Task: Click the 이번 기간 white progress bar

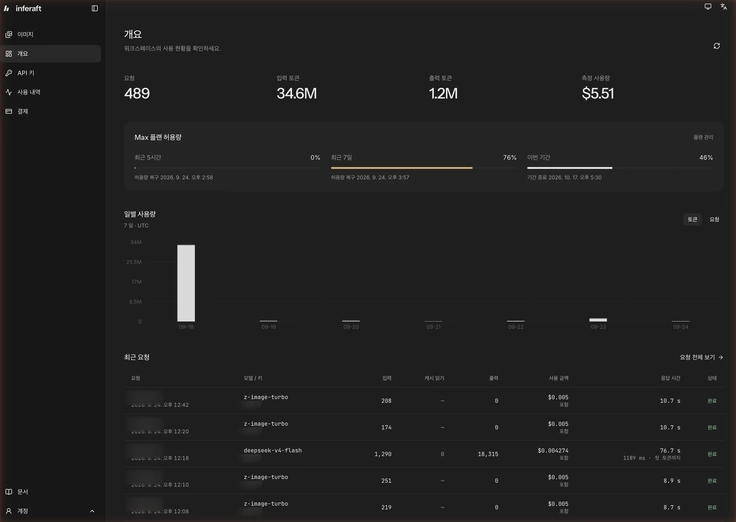Action: pos(569,168)
